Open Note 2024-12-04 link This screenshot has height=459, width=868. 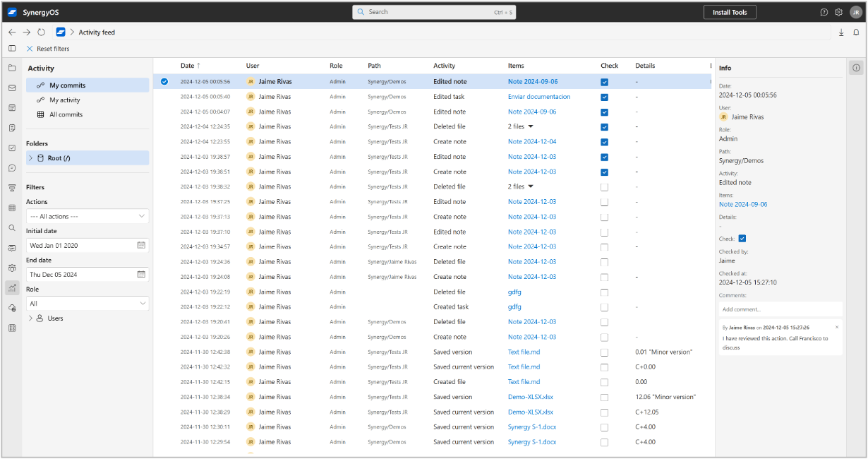(x=532, y=142)
